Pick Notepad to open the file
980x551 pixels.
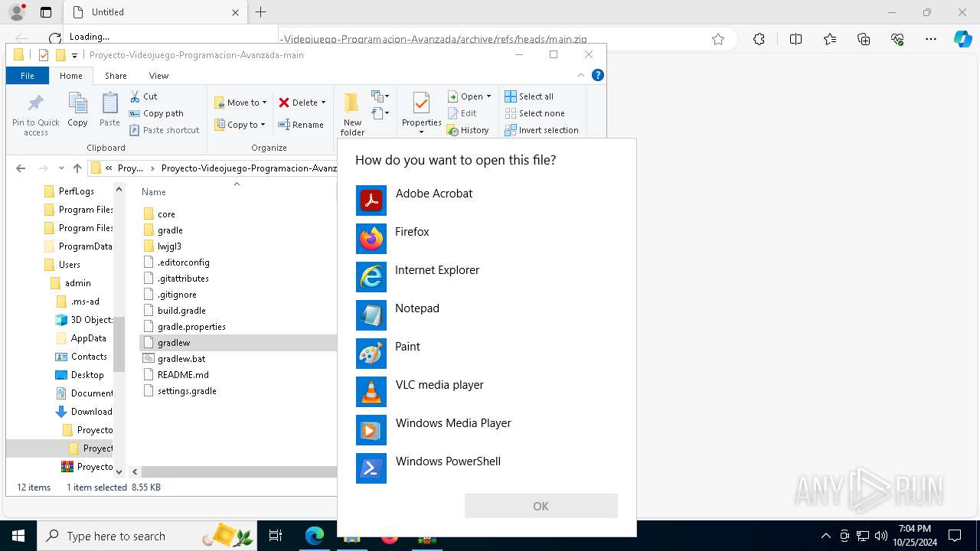486,315
